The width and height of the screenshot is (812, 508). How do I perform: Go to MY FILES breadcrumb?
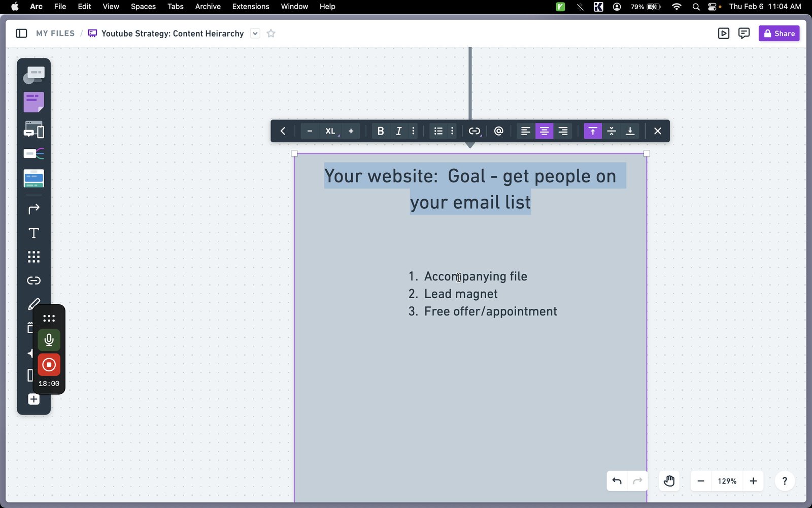point(55,34)
